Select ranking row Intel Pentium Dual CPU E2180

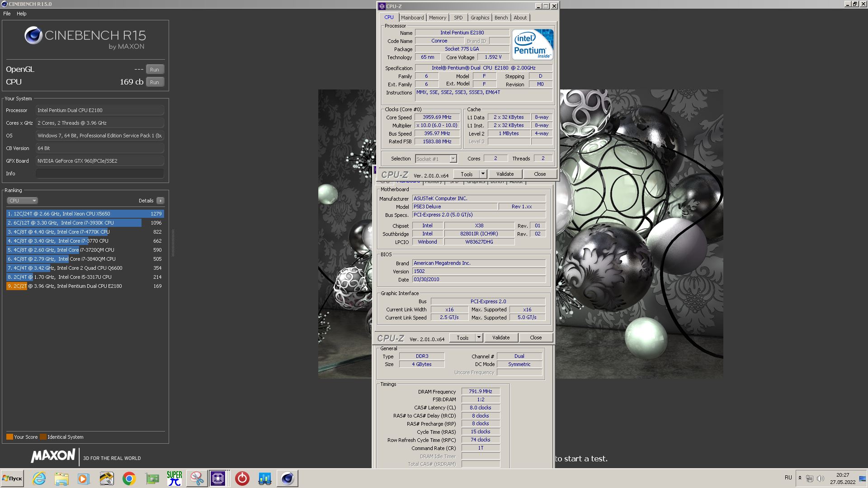pos(85,286)
